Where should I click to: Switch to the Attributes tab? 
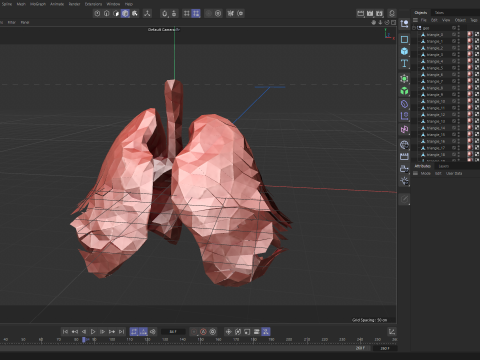coord(422,166)
